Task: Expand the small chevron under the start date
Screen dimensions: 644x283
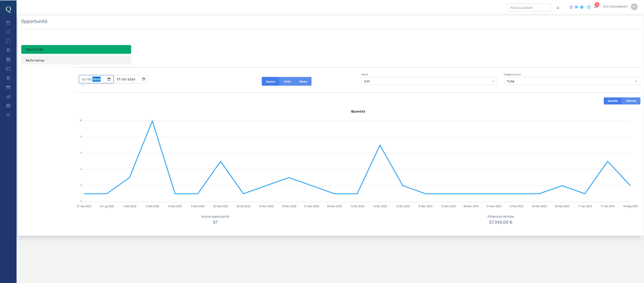Action: [83, 85]
